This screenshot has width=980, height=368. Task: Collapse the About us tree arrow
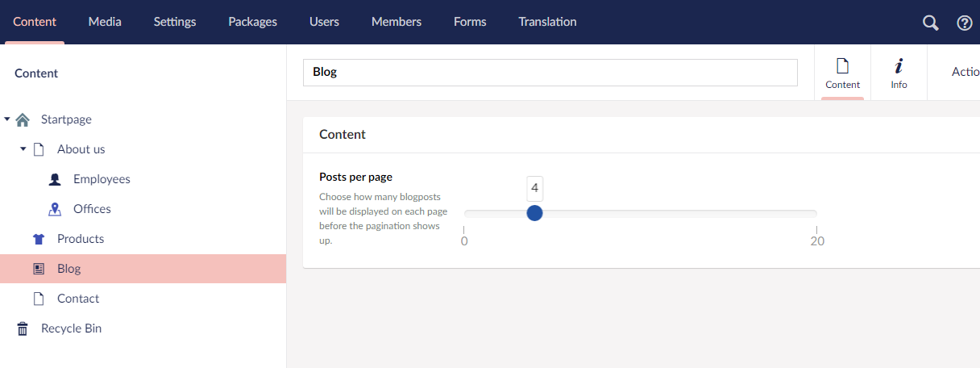[x=23, y=149]
